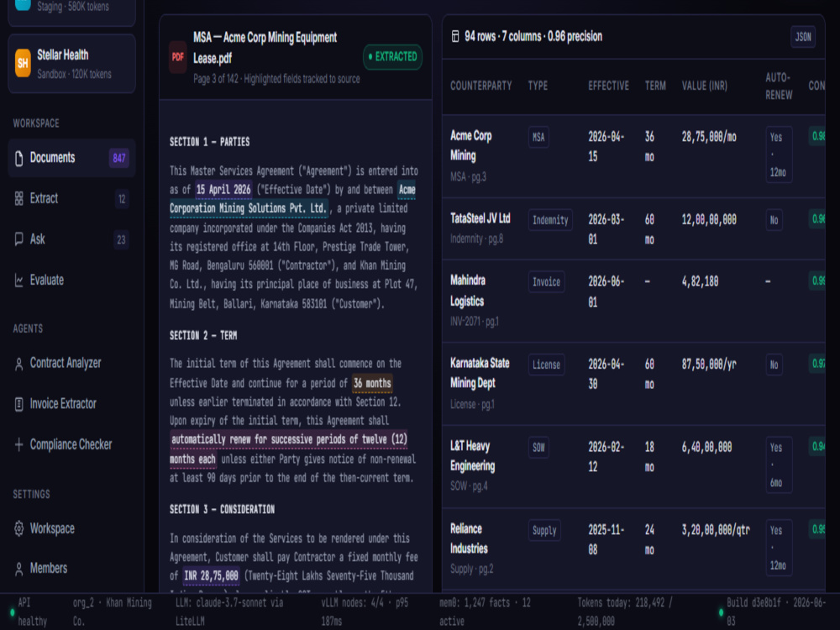Image resolution: width=840 pixels, height=630 pixels.
Task: Click the SH Stellar Health avatar
Action: coord(23,63)
